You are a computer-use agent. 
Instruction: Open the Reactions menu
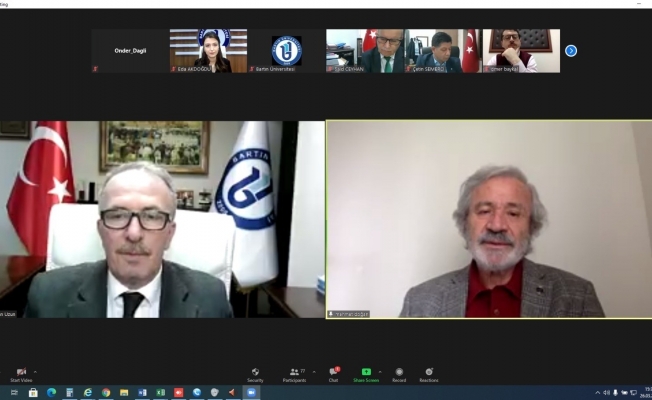[x=428, y=372]
